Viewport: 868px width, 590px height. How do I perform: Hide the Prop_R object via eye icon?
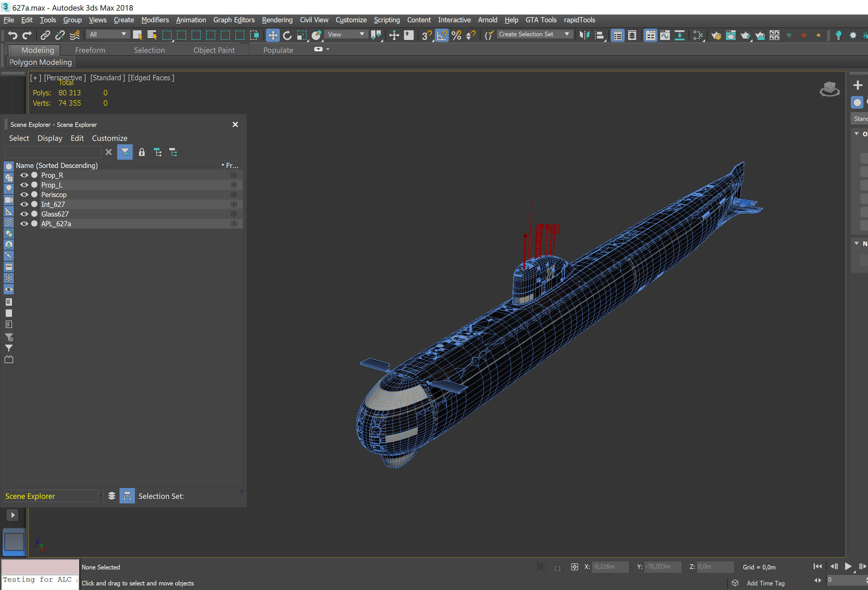pos(24,175)
